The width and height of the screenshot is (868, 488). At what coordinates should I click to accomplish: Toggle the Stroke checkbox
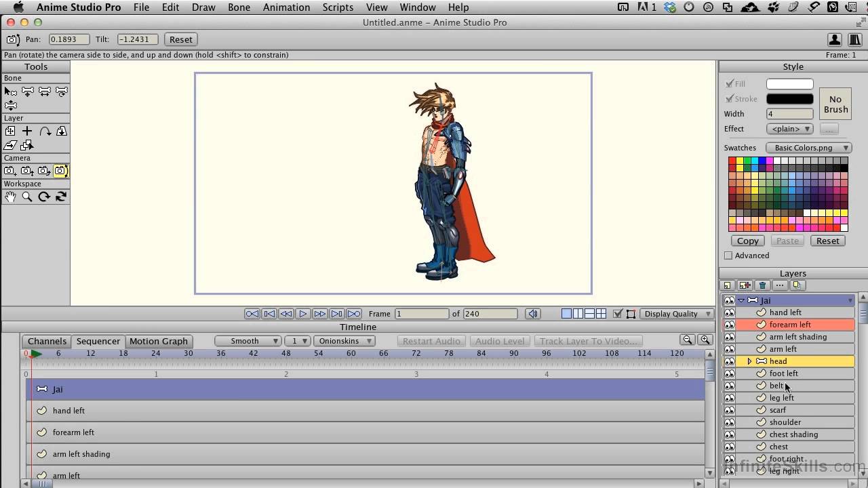point(730,99)
